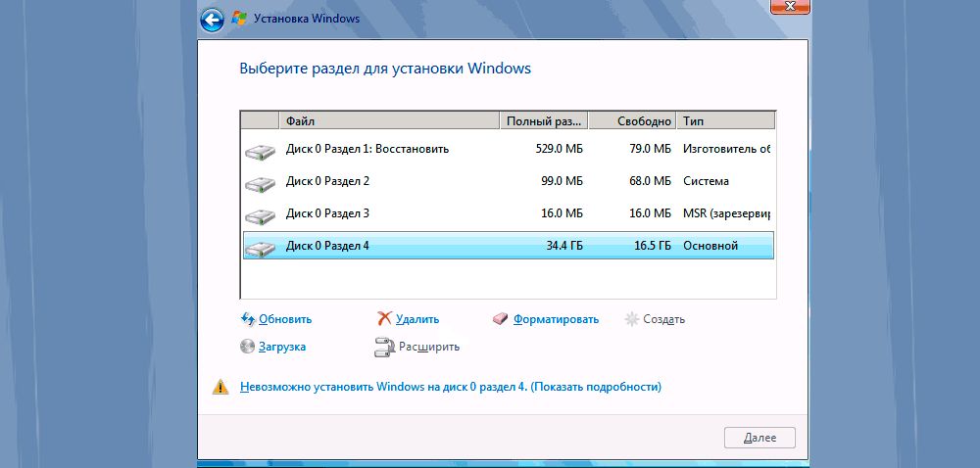Click the yellow warning triangle icon
The image size is (980, 468).
tap(221, 387)
